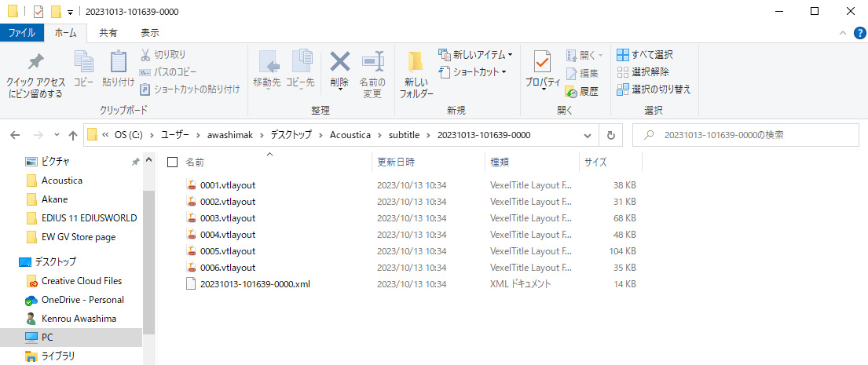
Task: Click Invert selection (選択の切り替え)
Action: (654, 89)
